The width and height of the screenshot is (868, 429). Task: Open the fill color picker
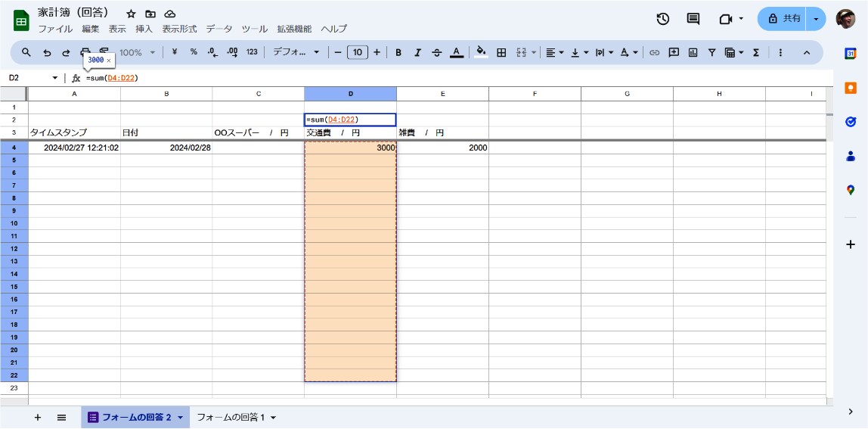point(482,52)
